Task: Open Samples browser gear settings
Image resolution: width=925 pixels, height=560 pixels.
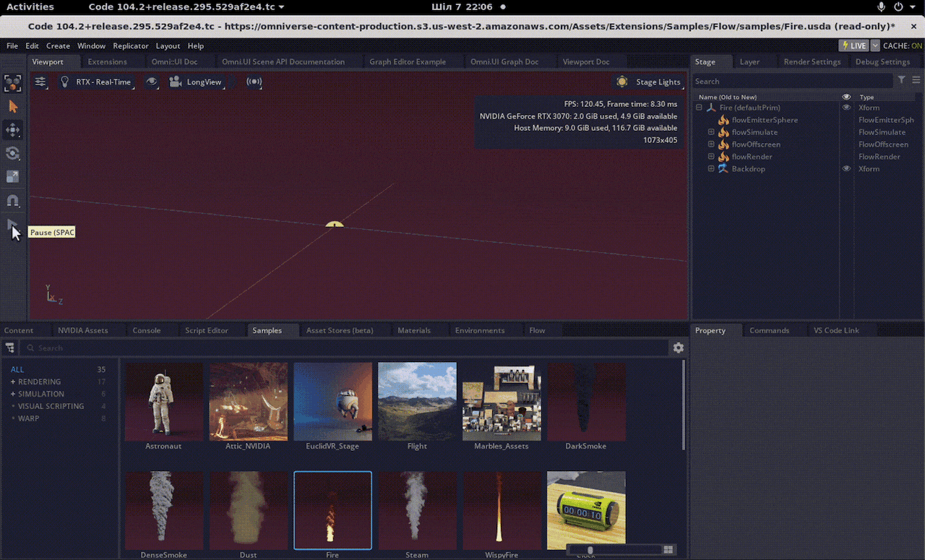Action: [x=678, y=348]
